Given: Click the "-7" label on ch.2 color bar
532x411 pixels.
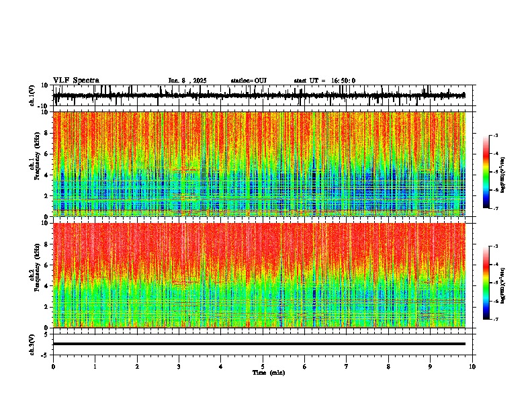Looking at the screenshot, I should pyautogui.click(x=495, y=319).
